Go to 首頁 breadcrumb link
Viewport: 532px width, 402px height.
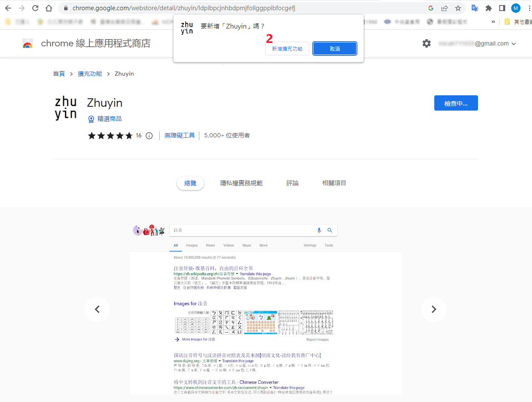(59, 74)
